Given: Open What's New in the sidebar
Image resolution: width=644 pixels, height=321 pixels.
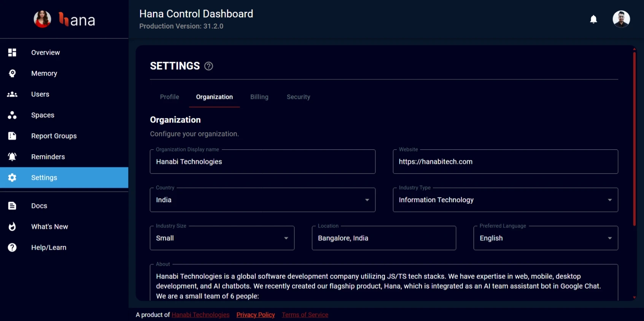Looking at the screenshot, I should (x=64, y=226).
